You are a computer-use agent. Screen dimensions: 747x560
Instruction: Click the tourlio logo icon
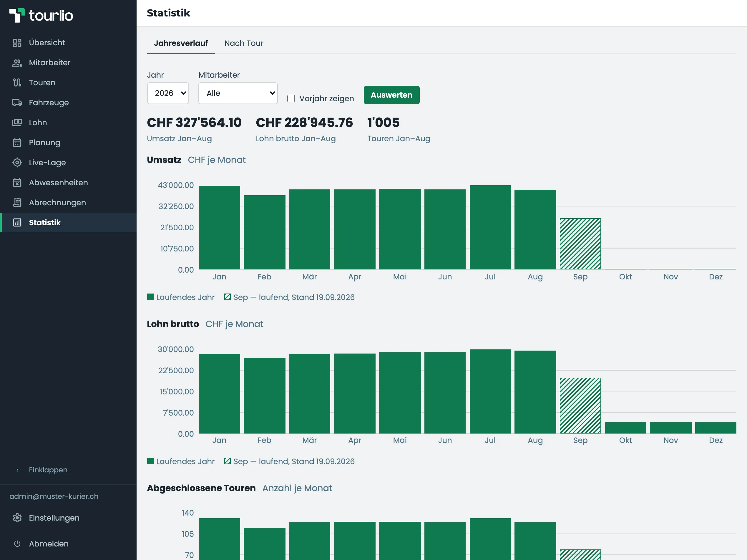click(17, 15)
